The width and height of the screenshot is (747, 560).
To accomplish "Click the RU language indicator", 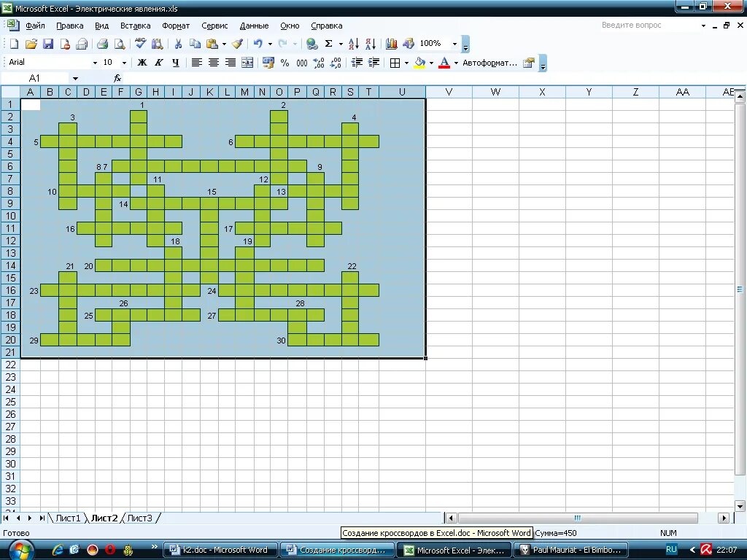I will coord(671,550).
